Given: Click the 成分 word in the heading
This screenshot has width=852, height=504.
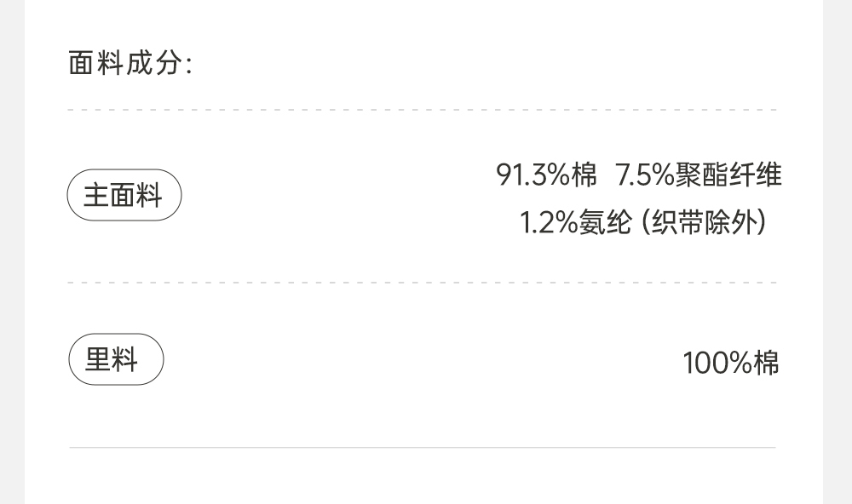Looking at the screenshot, I should [x=154, y=63].
